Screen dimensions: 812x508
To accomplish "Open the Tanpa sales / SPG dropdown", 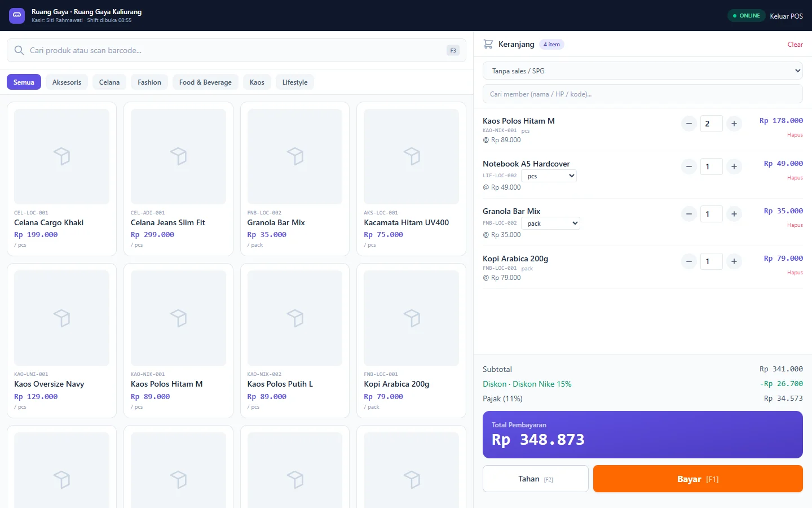I will pos(643,71).
